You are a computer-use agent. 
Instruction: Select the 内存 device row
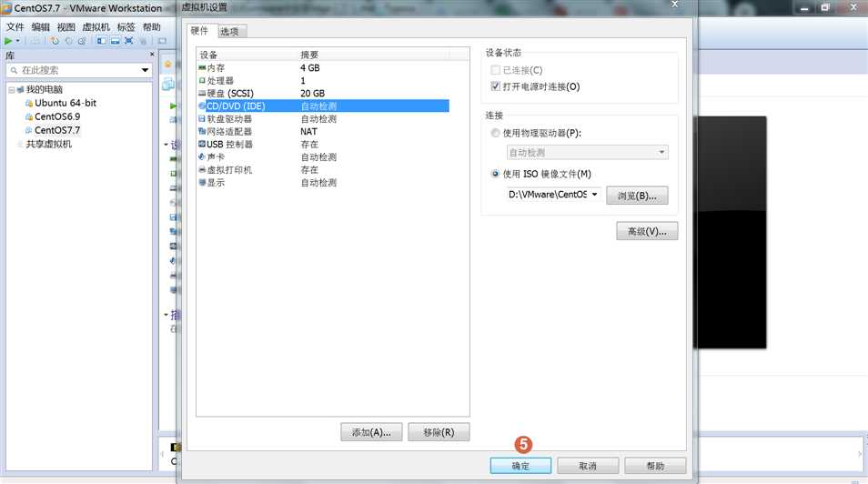tap(323, 68)
